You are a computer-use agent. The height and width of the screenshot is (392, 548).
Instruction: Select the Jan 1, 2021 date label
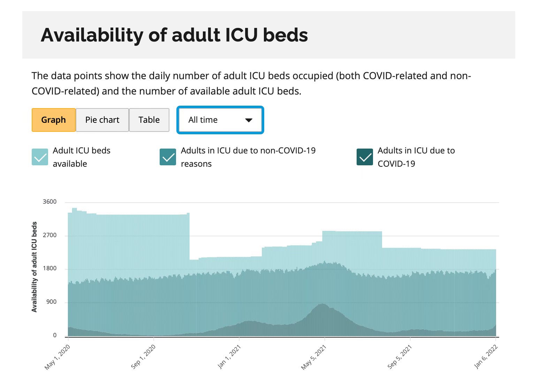point(229,357)
